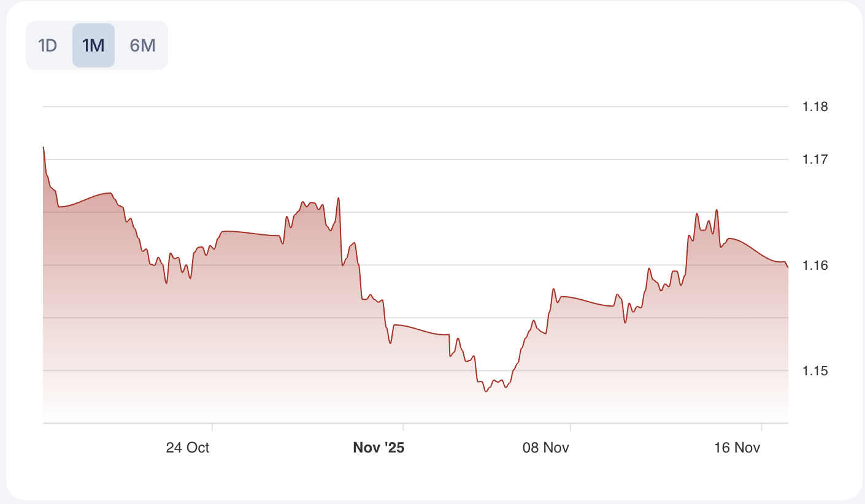This screenshot has width=865, height=504.
Task: Click the highest peak just before 16 Nov
Action: point(717,210)
